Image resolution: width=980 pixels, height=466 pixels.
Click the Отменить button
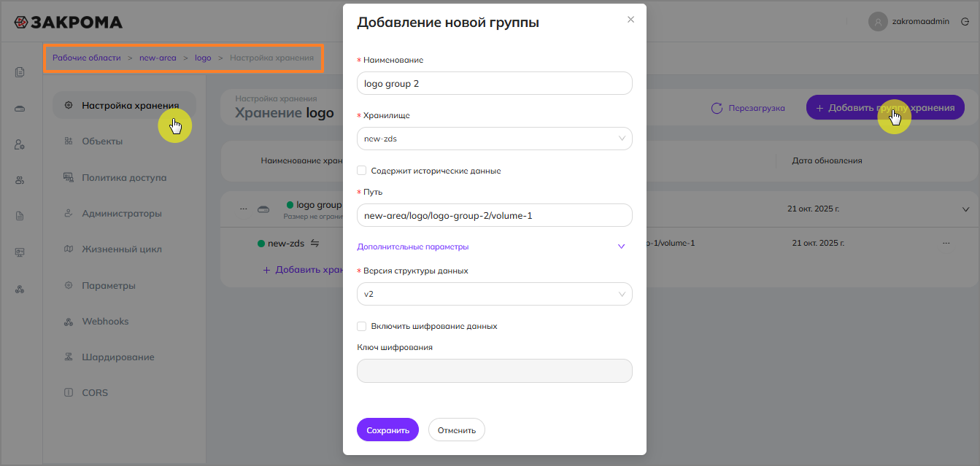pos(456,430)
